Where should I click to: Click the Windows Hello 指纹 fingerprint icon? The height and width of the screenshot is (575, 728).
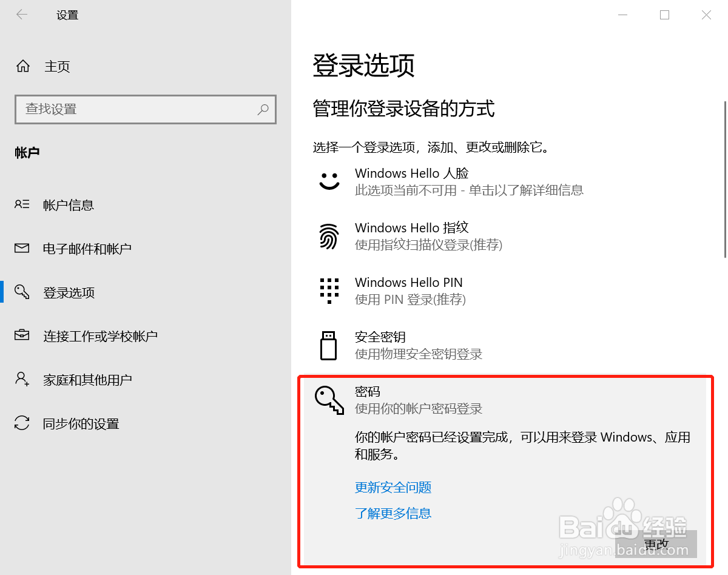tap(329, 237)
